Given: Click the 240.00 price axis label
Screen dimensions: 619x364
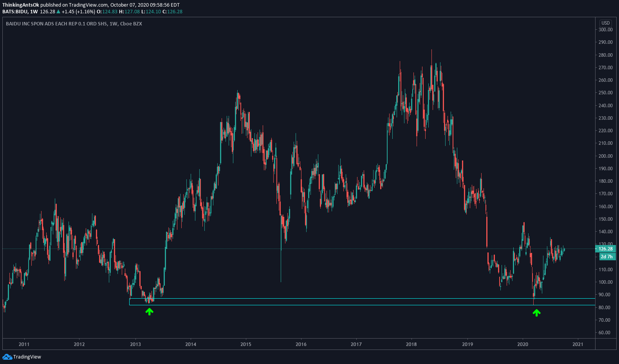Looking at the screenshot, I should 606,106.
